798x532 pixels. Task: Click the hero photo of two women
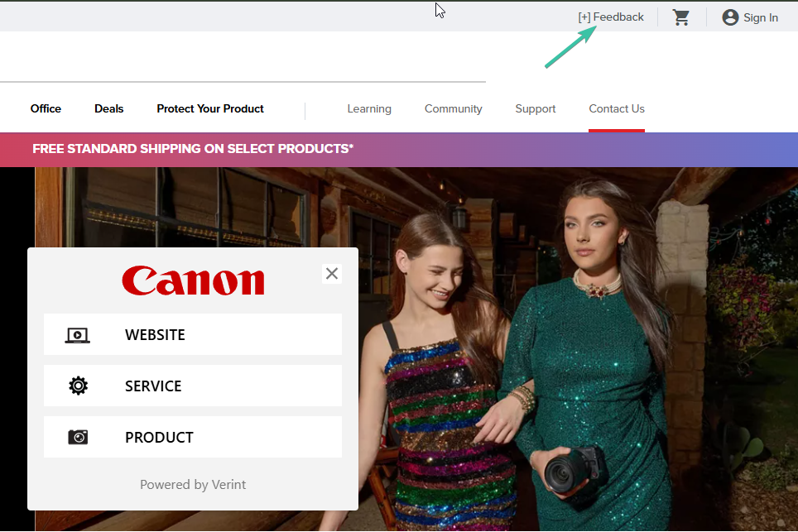(563, 331)
